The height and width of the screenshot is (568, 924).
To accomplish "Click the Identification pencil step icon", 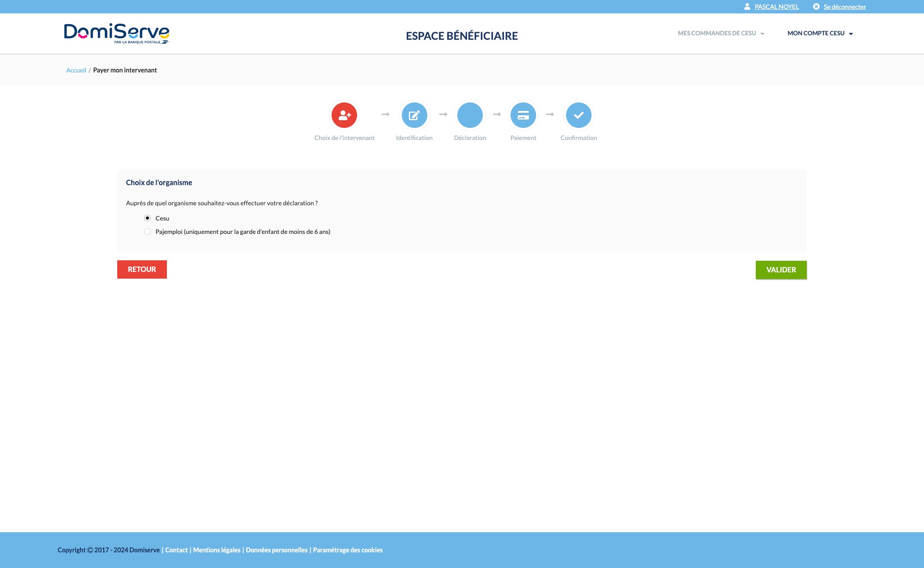I will pos(414,115).
